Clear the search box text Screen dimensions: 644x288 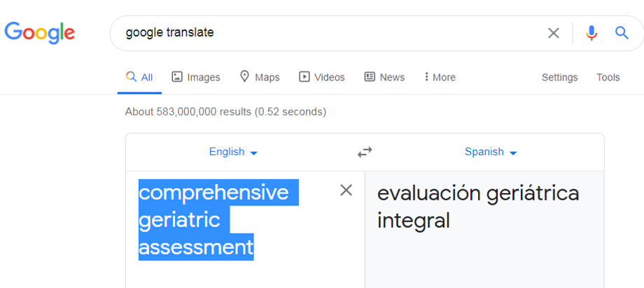pyautogui.click(x=553, y=33)
